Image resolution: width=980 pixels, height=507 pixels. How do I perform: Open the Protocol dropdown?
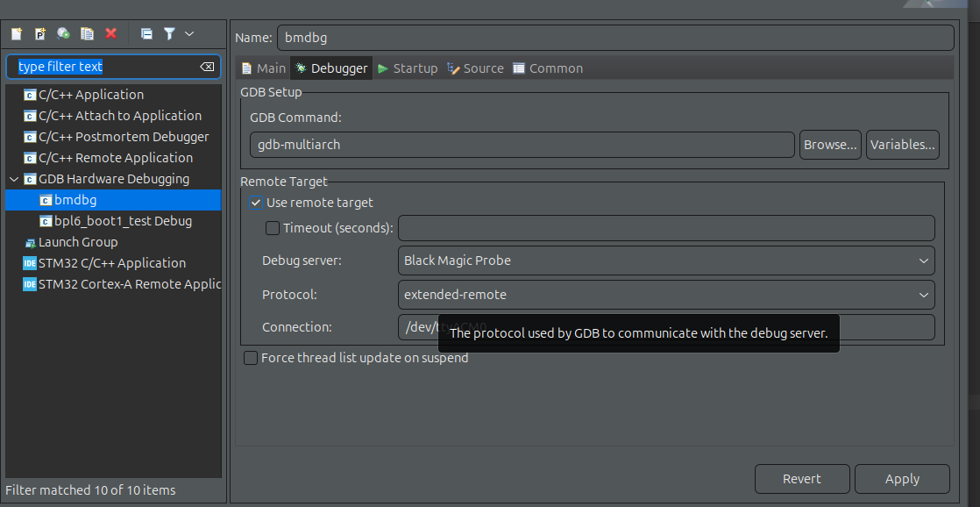click(x=923, y=295)
